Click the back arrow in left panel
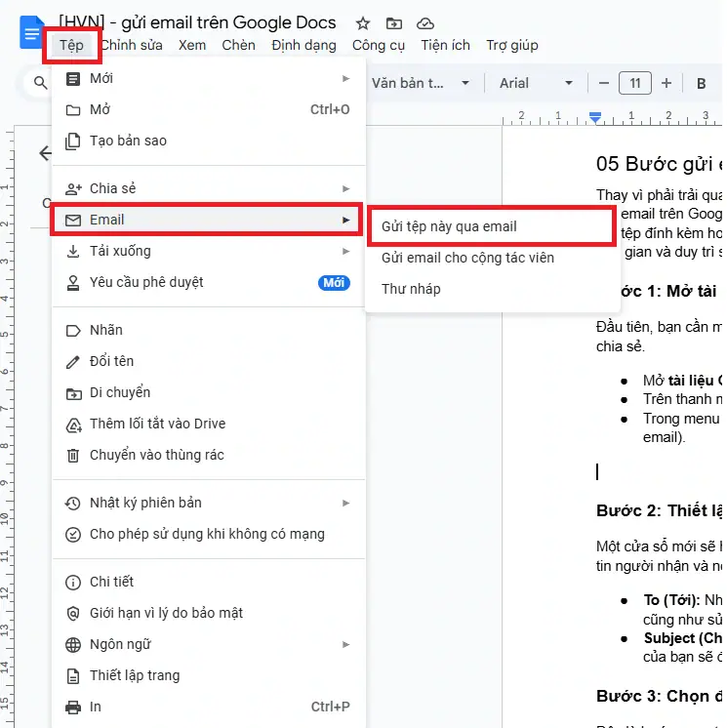The width and height of the screenshot is (727, 728). click(44, 153)
